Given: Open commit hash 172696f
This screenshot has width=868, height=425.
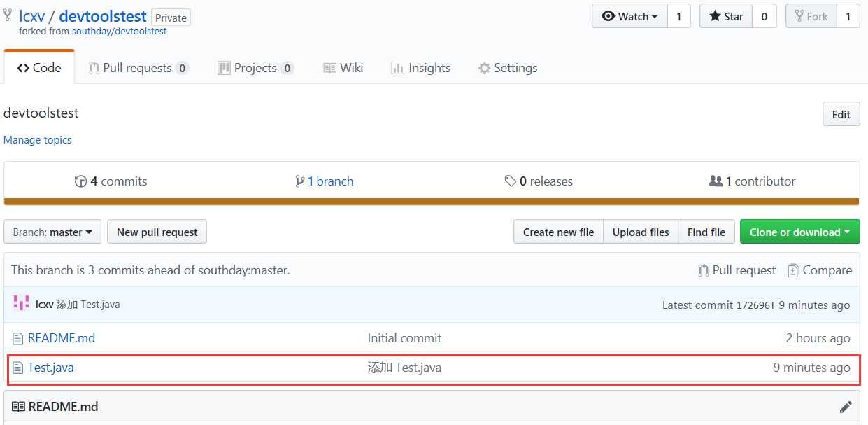Looking at the screenshot, I should click(x=756, y=305).
